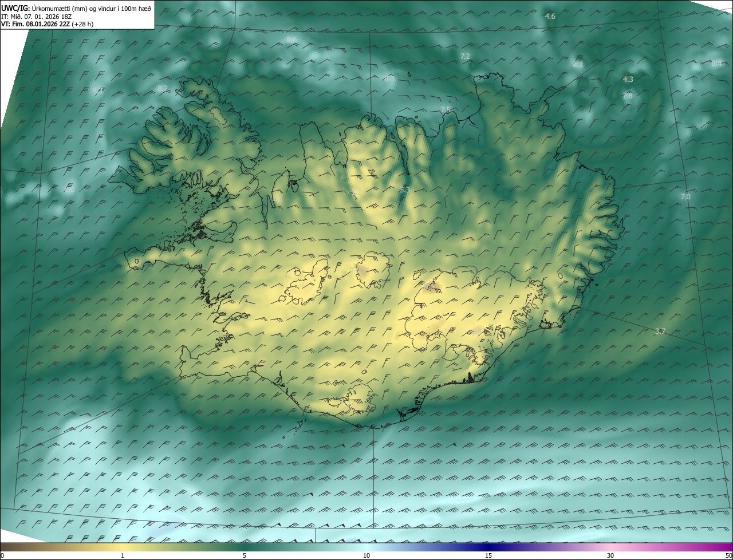Click the 1 tick label on the colorbar
Viewport: 733px width, 560px height.
(123, 555)
